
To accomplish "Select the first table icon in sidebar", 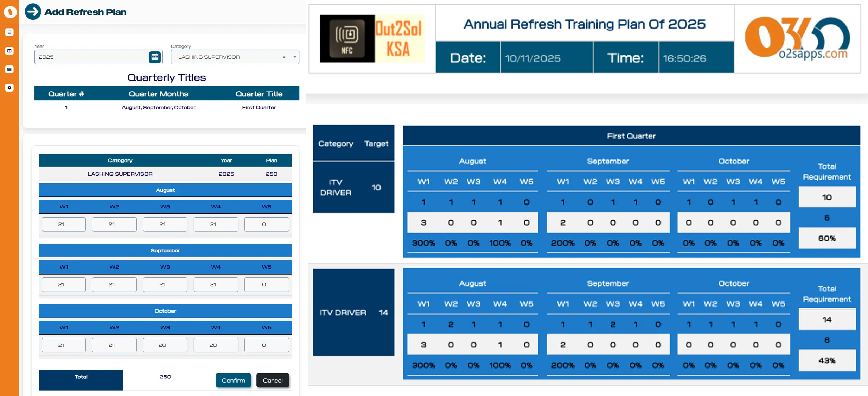I will tap(9, 51).
